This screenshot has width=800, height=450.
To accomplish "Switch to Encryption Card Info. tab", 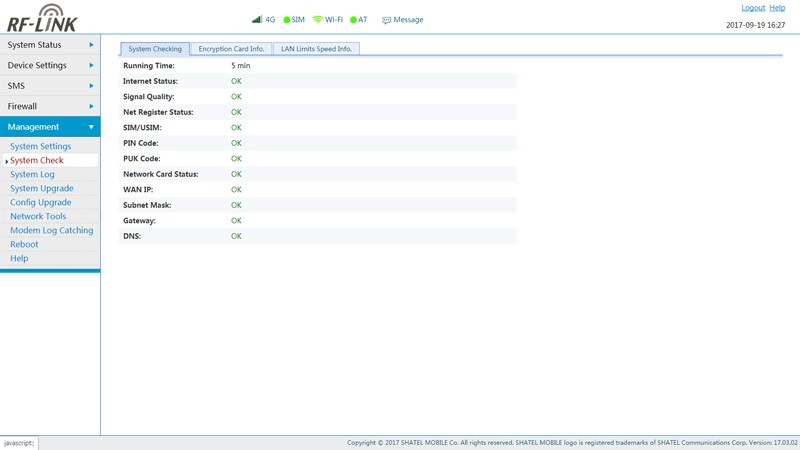I will pos(231,49).
